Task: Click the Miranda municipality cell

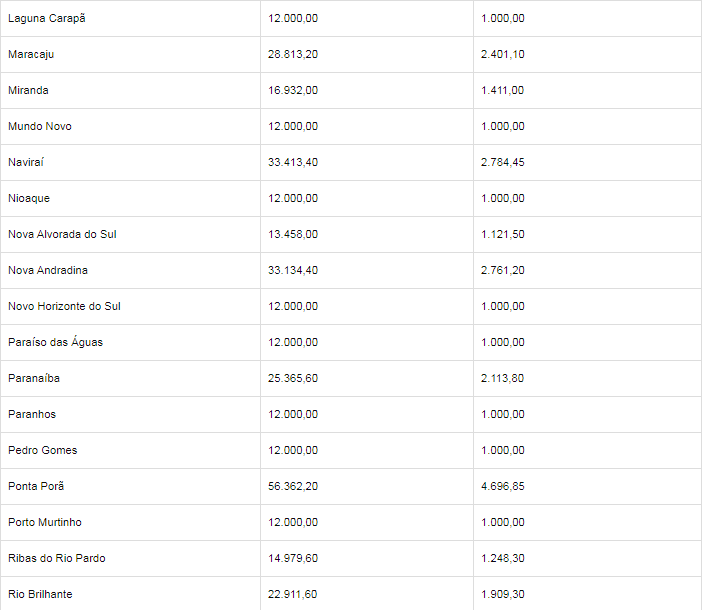Action: click(x=28, y=90)
